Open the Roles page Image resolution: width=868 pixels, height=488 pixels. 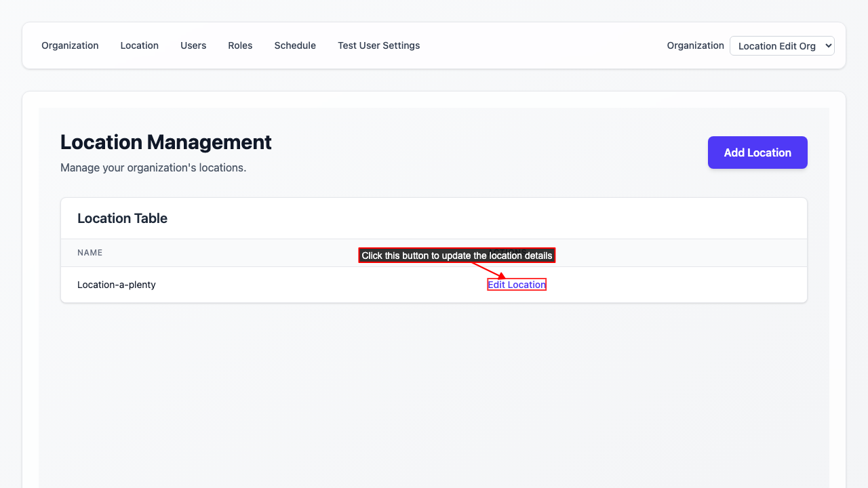pyautogui.click(x=240, y=45)
